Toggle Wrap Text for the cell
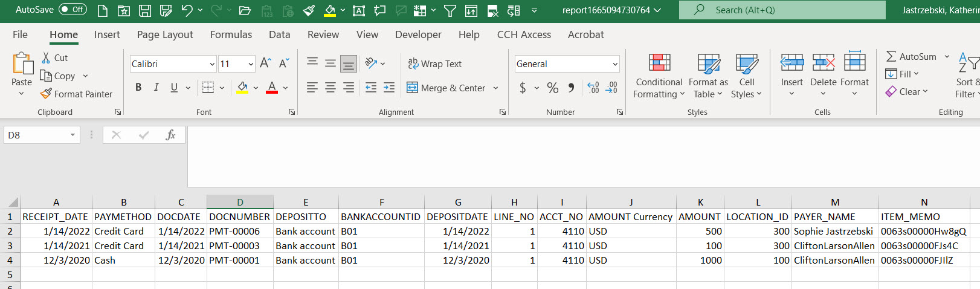 (434, 63)
